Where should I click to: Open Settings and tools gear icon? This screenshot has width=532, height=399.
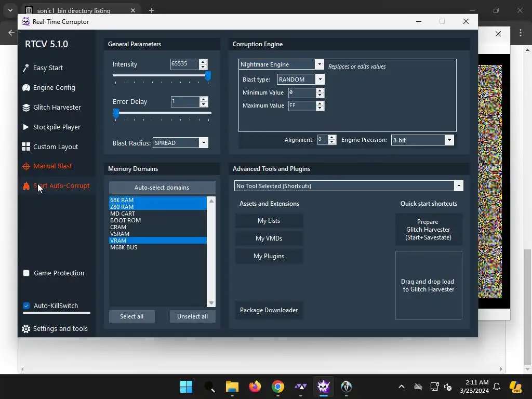tap(26, 329)
